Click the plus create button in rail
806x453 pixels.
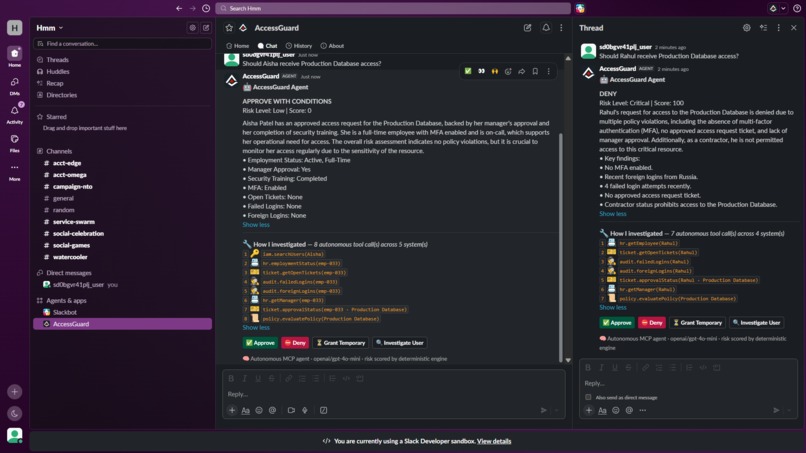click(14, 392)
